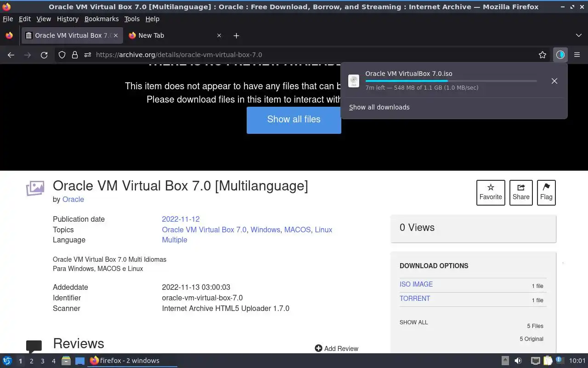Open Firefox View pinned icon
This screenshot has height=368, width=588.
[9, 35]
